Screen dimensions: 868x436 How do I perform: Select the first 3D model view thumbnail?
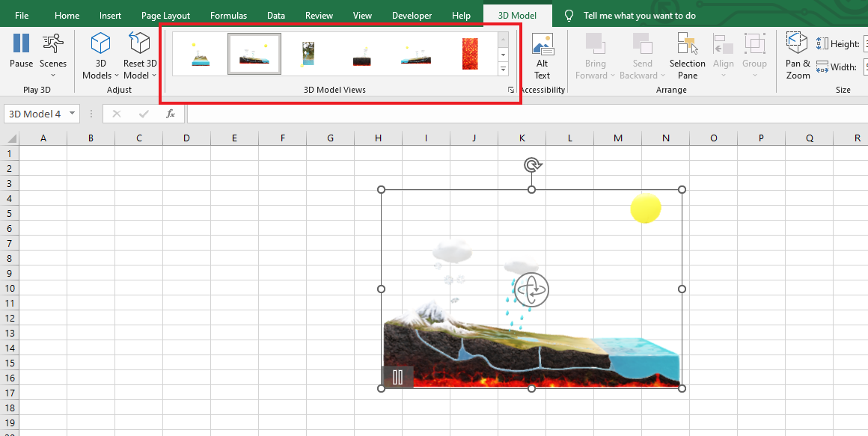200,53
